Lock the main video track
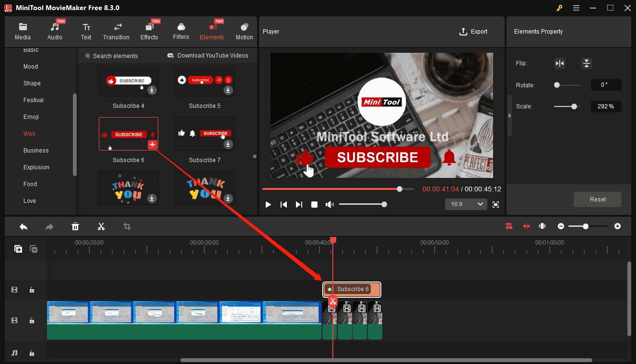Image resolution: width=636 pixels, height=364 pixels. 32,320
